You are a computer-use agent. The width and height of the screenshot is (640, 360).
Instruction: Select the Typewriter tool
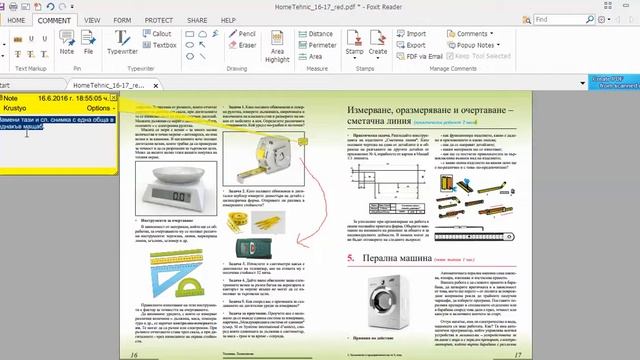tap(122, 42)
